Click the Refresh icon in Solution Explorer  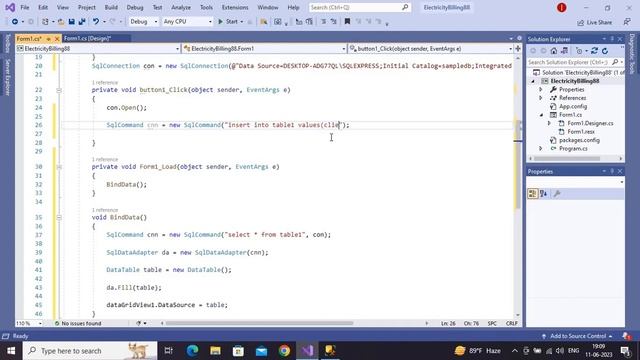pyautogui.click(x=605, y=51)
